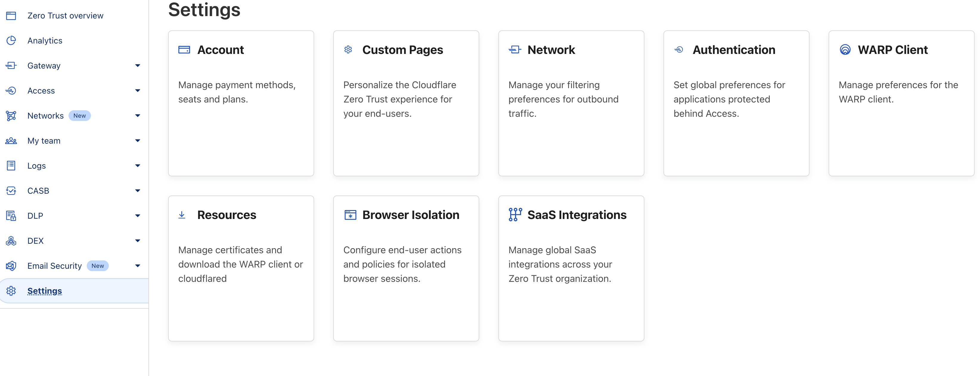Click the Resources download icon
Screen dimensions: 980x376
click(182, 215)
